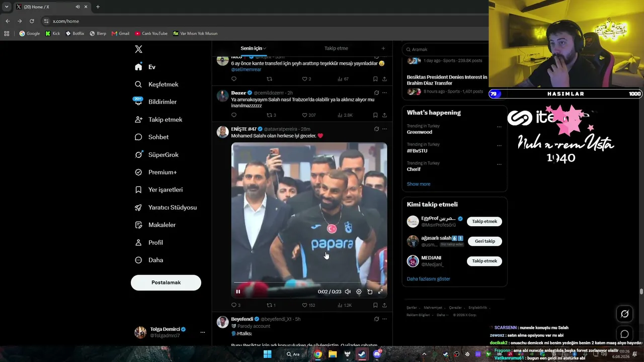Open Keşfetmek in the sidebar
The height and width of the screenshot is (362, 644).
tap(156, 84)
